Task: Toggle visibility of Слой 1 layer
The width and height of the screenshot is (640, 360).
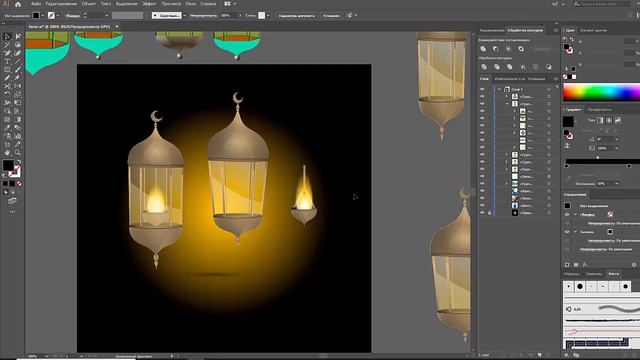Action: [482, 89]
